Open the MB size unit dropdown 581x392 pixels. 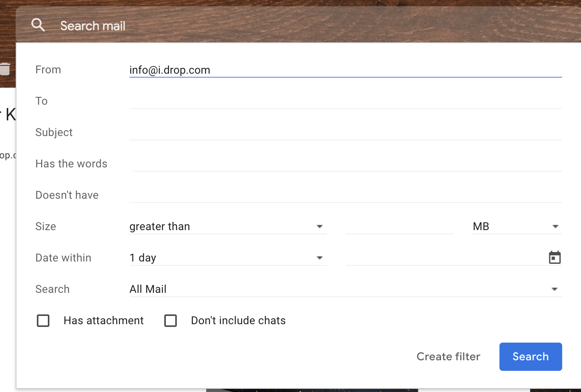pos(516,227)
